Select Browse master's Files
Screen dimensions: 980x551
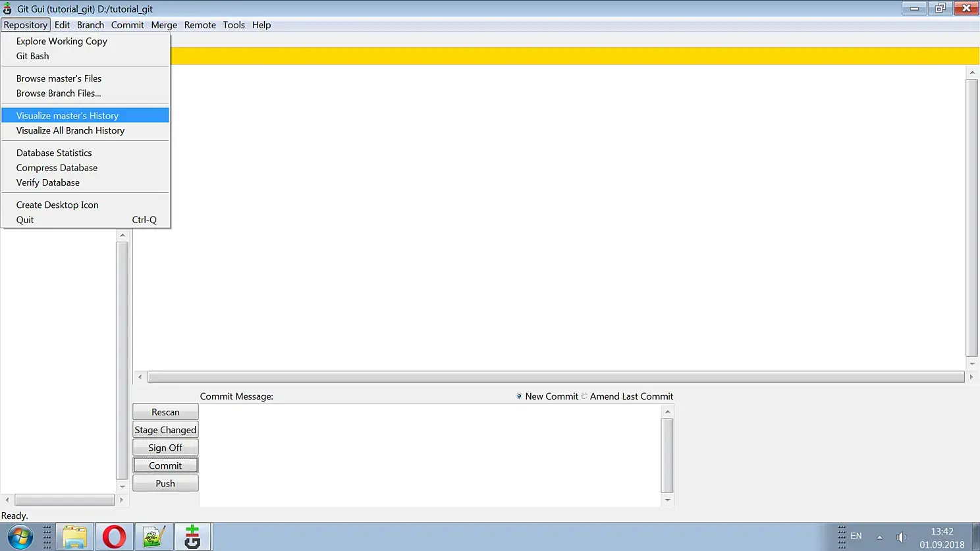click(x=85, y=78)
